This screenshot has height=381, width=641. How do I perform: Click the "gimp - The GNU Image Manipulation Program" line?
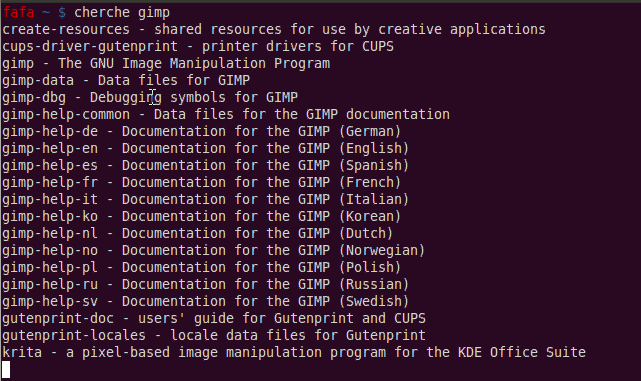tap(166, 64)
